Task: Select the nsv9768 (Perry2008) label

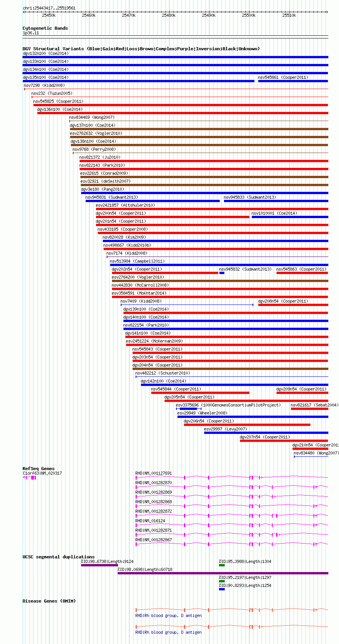Action: (94, 149)
